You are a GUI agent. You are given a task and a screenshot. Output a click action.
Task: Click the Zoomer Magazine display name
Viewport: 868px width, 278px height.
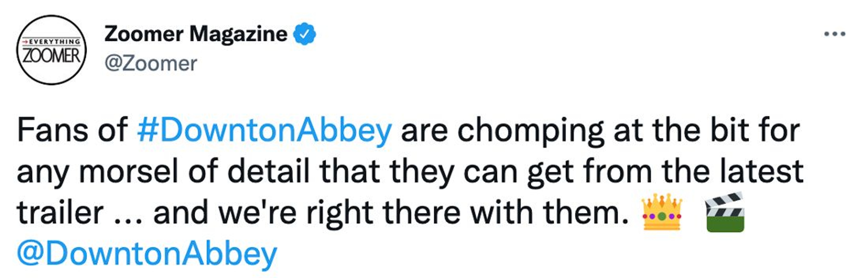pos(196,34)
